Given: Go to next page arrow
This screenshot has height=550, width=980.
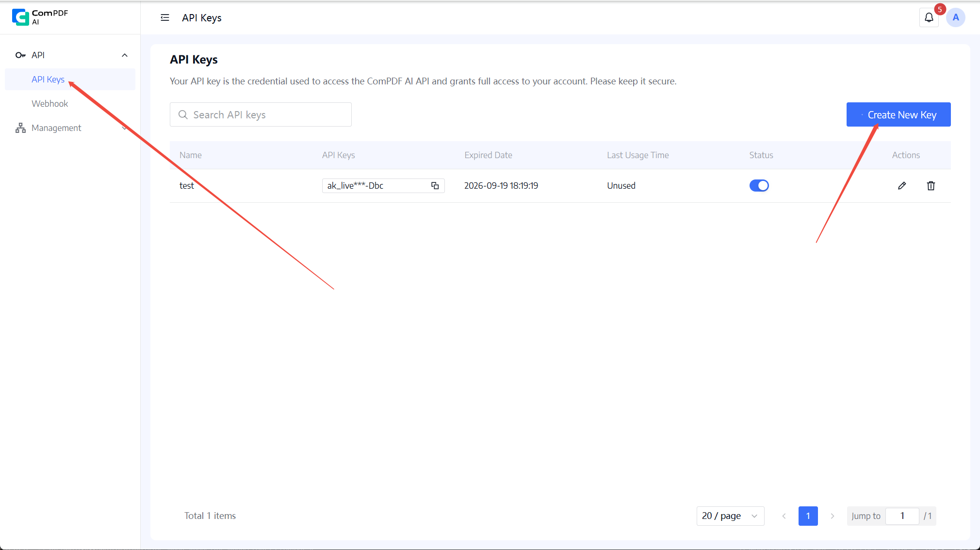Looking at the screenshot, I should (x=833, y=516).
